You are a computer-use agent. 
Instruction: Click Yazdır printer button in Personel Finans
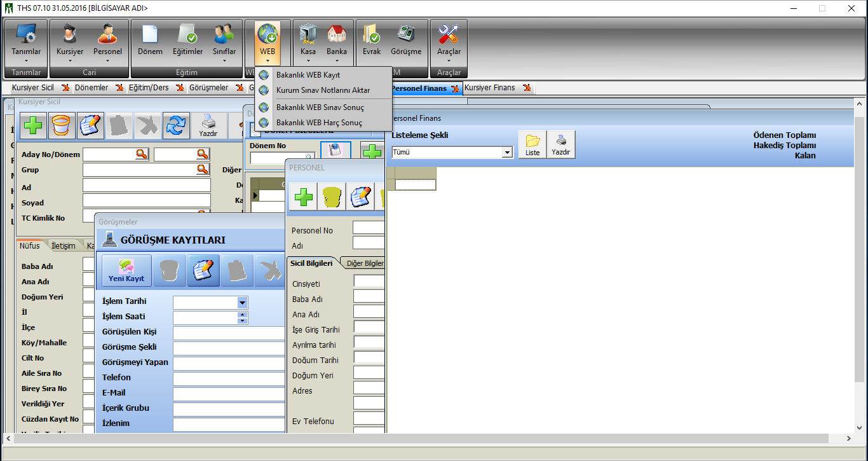pos(561,144)
